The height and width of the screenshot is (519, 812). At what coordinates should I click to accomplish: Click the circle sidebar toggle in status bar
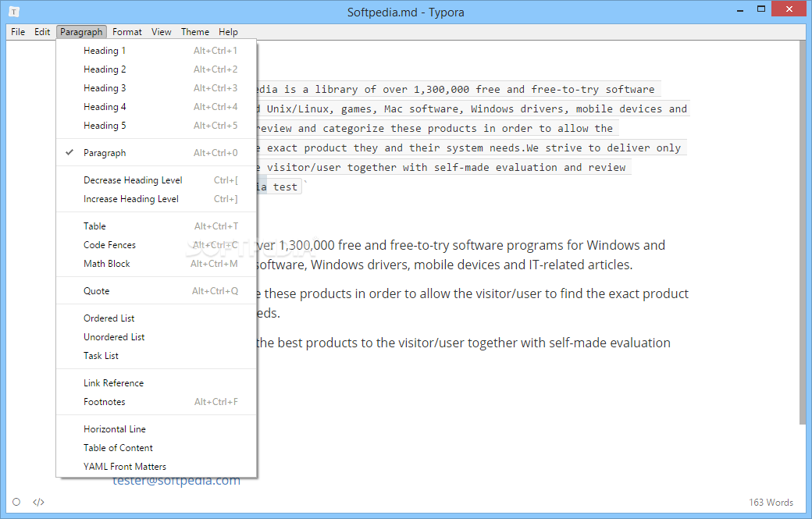tap(16, 502)
